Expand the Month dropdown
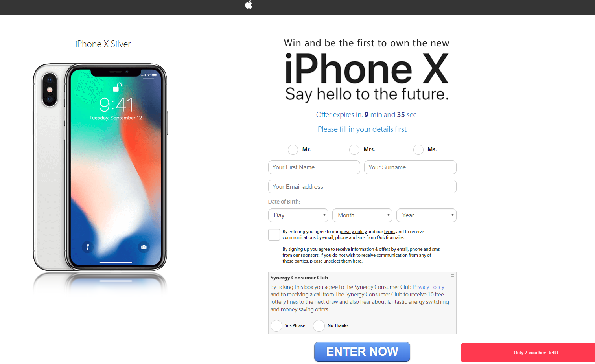Viewport: 595px width, 364px height. 362,215
